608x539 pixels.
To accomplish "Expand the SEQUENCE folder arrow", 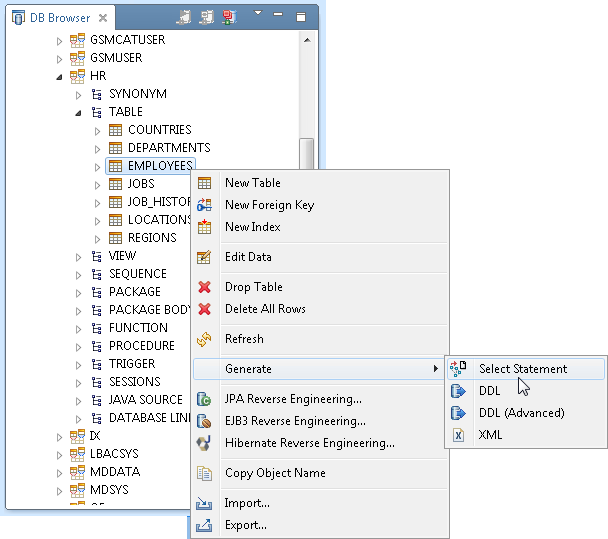I will point(78,274).
